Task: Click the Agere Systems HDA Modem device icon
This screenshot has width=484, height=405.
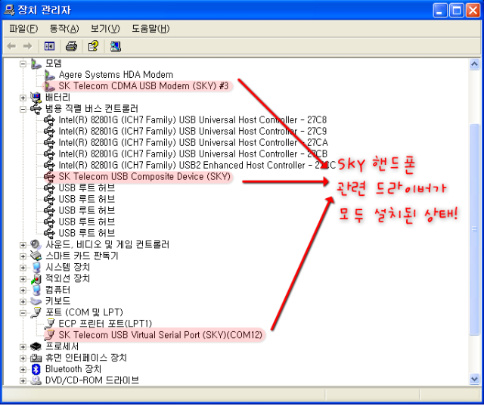Action: point(50,75)
